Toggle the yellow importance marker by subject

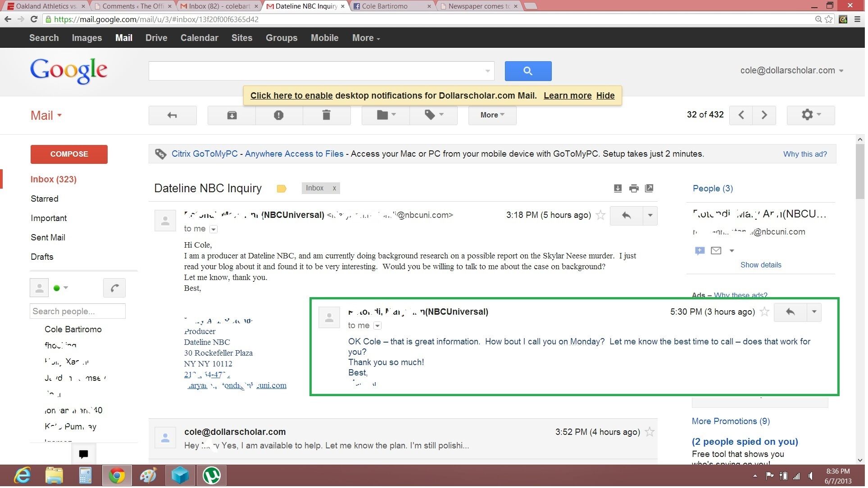click(x=282, y=189)
